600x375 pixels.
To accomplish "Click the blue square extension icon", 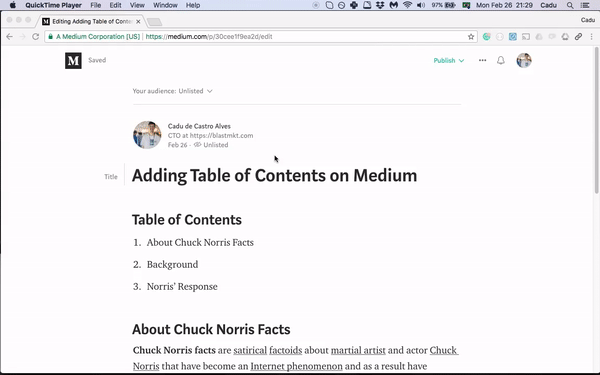I will (513, 37).
